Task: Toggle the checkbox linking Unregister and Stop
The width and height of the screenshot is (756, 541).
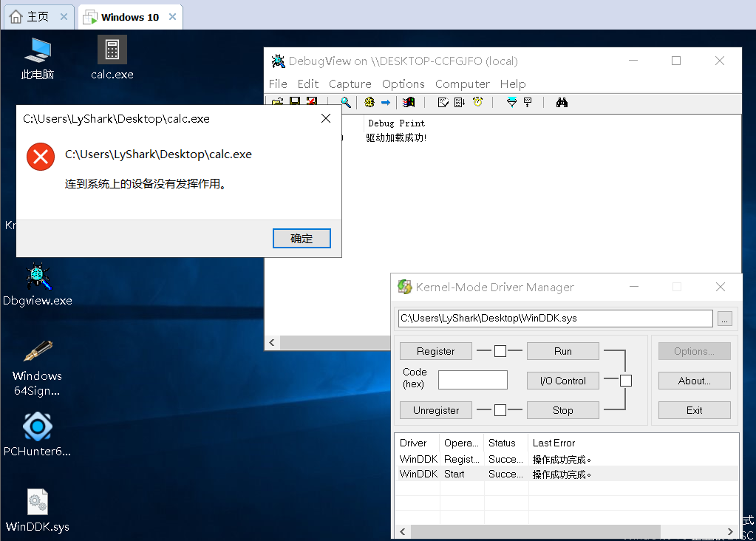Action: point(500,410)
